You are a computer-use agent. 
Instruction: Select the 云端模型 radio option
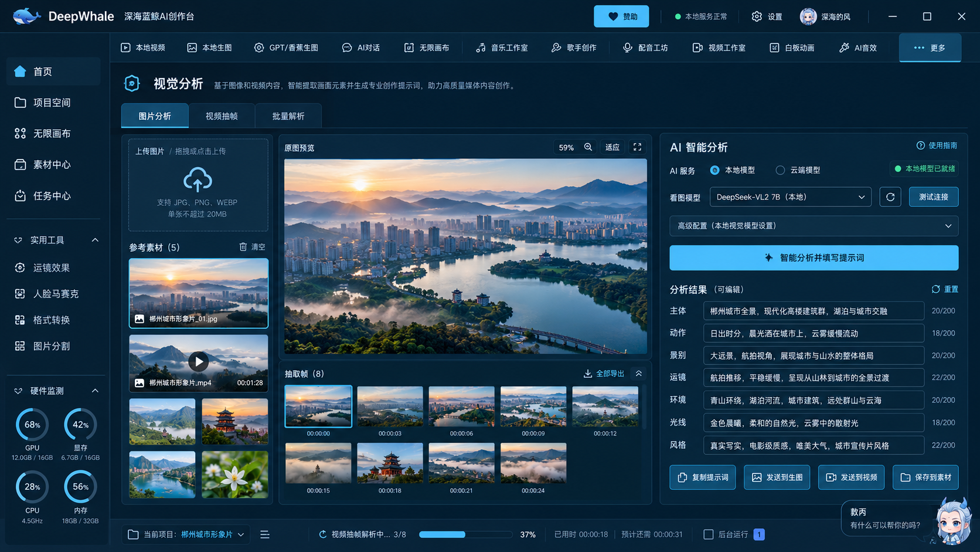click(780, 170)
